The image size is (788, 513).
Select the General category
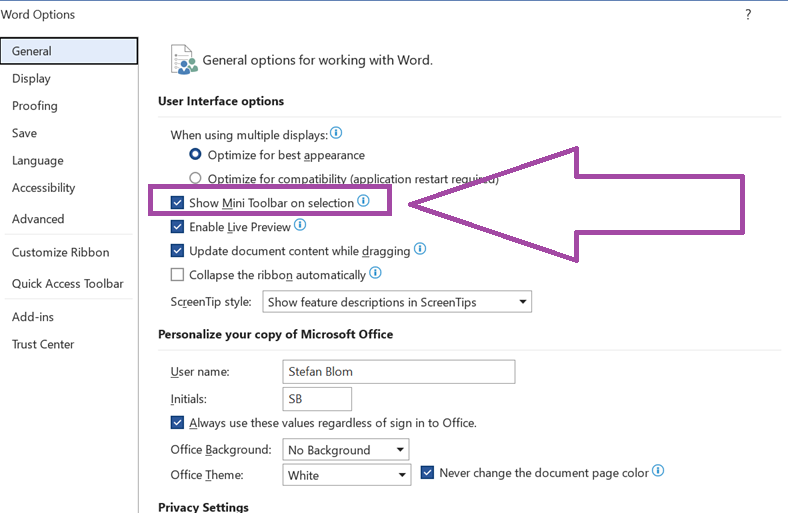[x=69, y=51]
